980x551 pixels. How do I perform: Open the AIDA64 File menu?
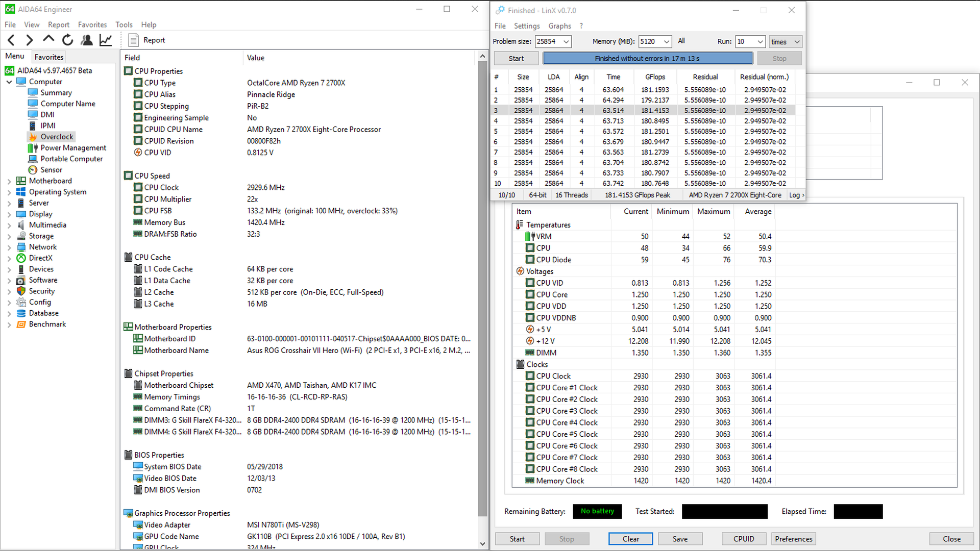tap(10, 24)
